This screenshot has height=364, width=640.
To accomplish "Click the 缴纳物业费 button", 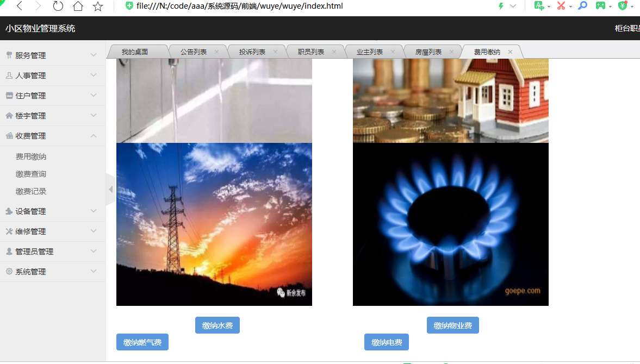I will coord(452,325).
